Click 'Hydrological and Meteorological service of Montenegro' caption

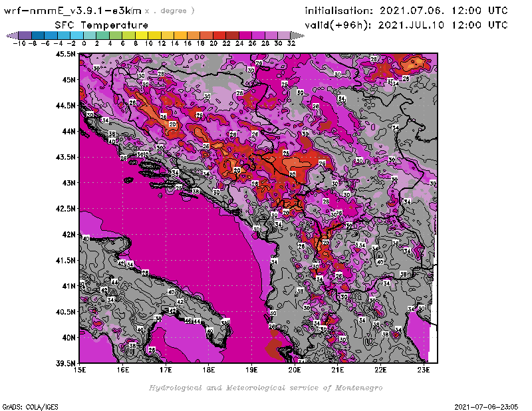click(266, 388)
